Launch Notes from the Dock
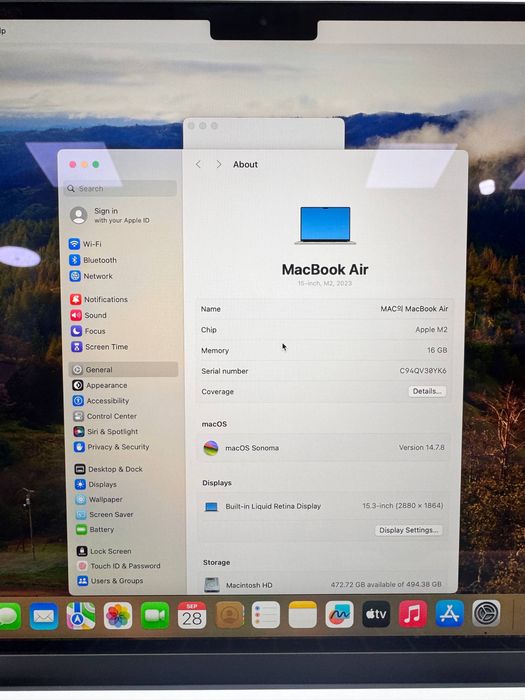525x700 pixels. coord(303,614)
